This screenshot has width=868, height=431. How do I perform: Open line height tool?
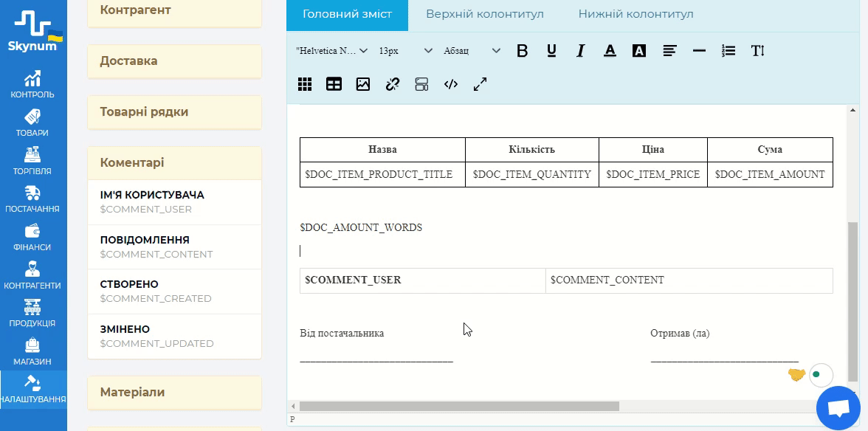758,51
